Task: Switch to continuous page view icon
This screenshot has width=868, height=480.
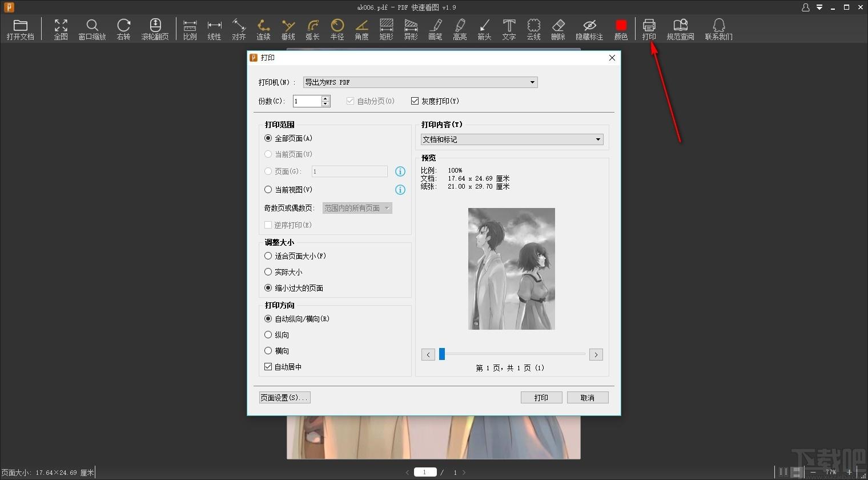Action: [796, 472]
